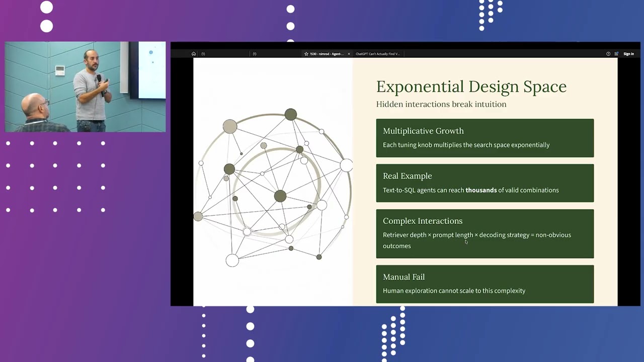Switch to the second '(1)' tab

point(255,54)
